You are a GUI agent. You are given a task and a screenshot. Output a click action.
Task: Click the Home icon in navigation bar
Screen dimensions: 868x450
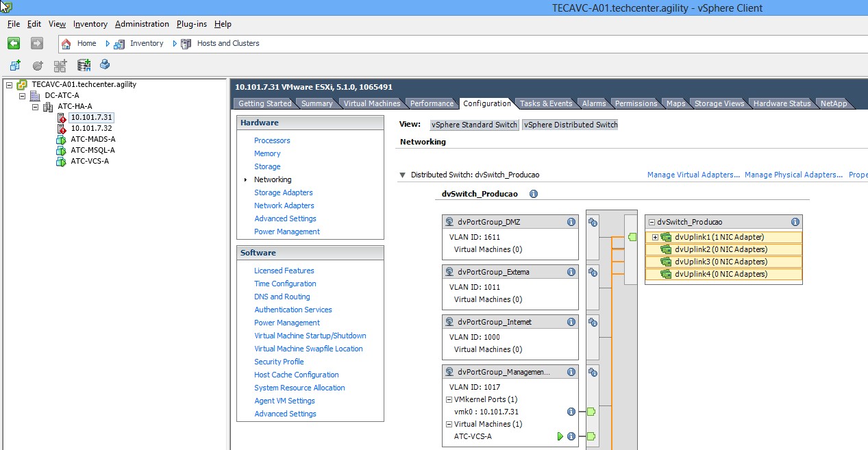click(66, 43)
